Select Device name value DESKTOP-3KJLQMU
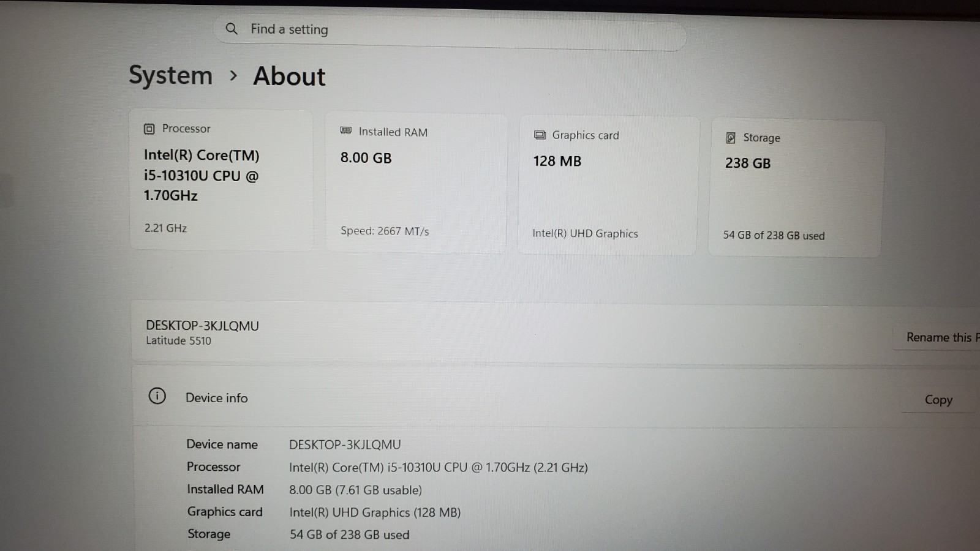 (x=345, y=444)
